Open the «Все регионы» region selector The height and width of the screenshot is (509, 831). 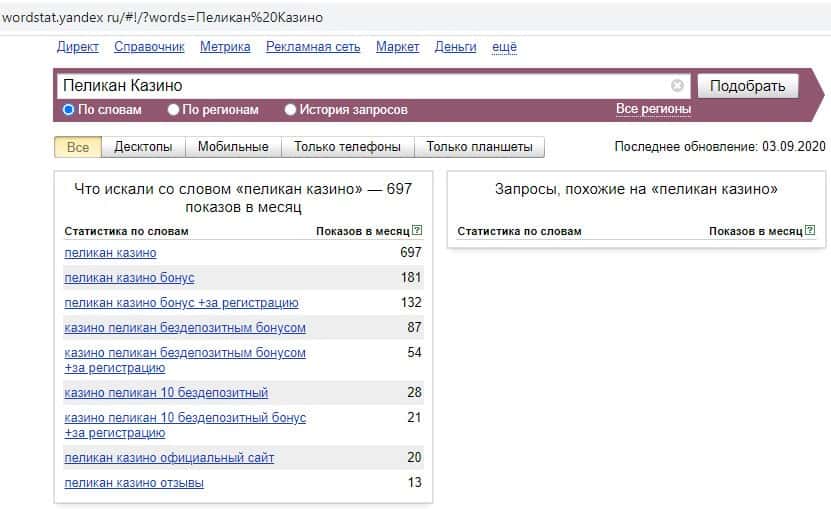pos(653,109)
